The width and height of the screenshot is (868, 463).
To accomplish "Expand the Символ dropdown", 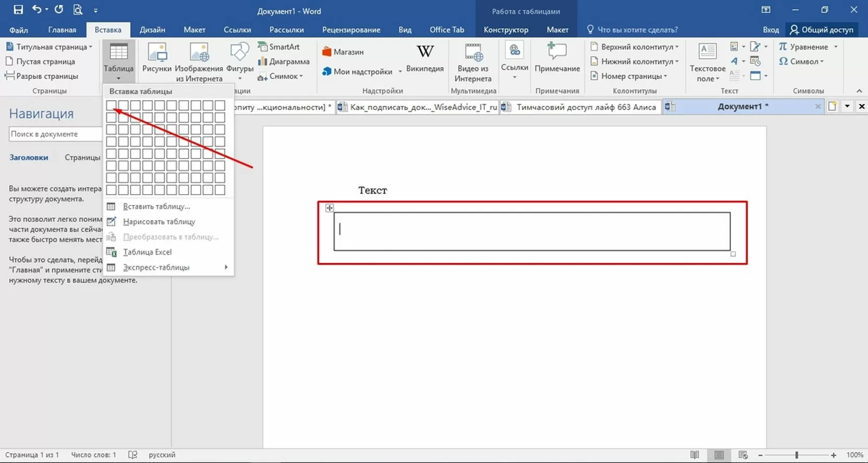I will [822, 61].
